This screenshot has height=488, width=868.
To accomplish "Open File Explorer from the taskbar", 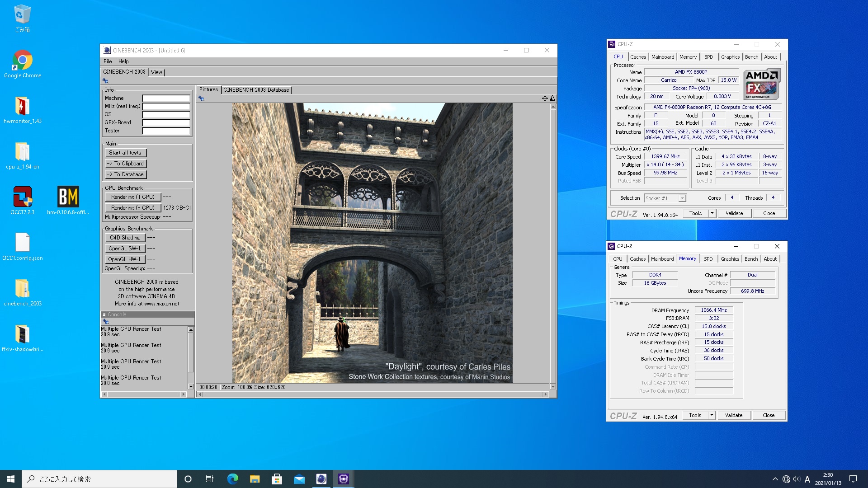I will click(x=255, y=479).
